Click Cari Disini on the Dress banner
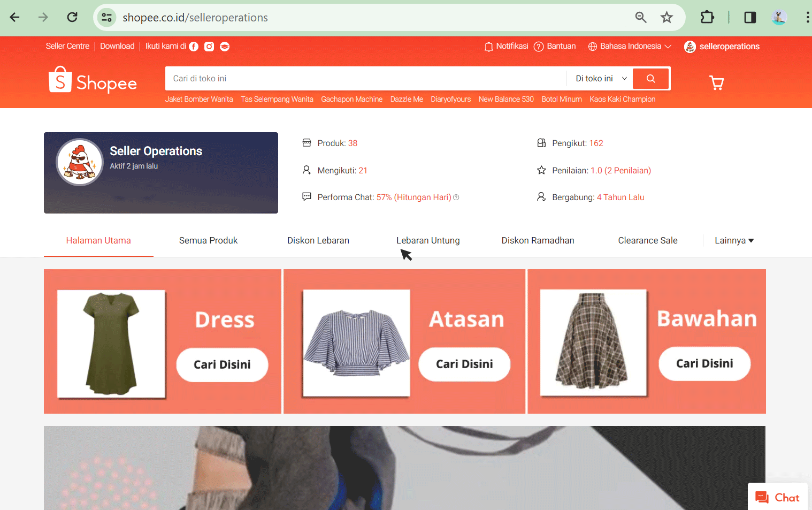The height and width of the screenshot is (510, 812). click(222, 364)
